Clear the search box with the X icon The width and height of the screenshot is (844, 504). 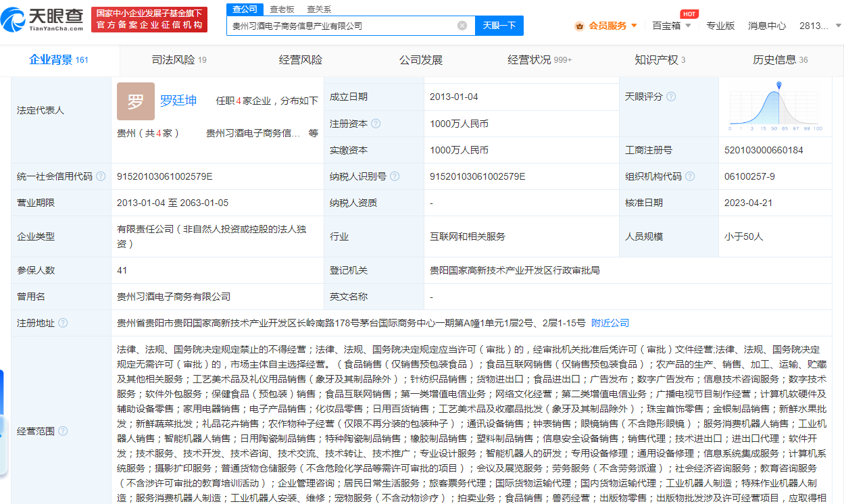462,26
